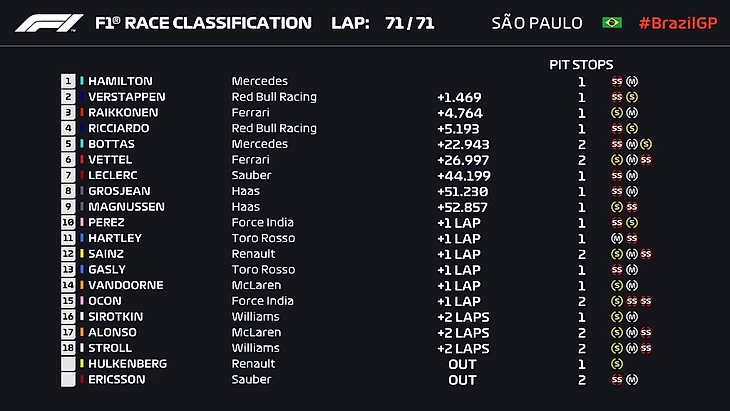The width and height of the screenshot is (730, 411).
Task: Click the F1 RACE CLASSIFICATION title
Action: [202, 23]
